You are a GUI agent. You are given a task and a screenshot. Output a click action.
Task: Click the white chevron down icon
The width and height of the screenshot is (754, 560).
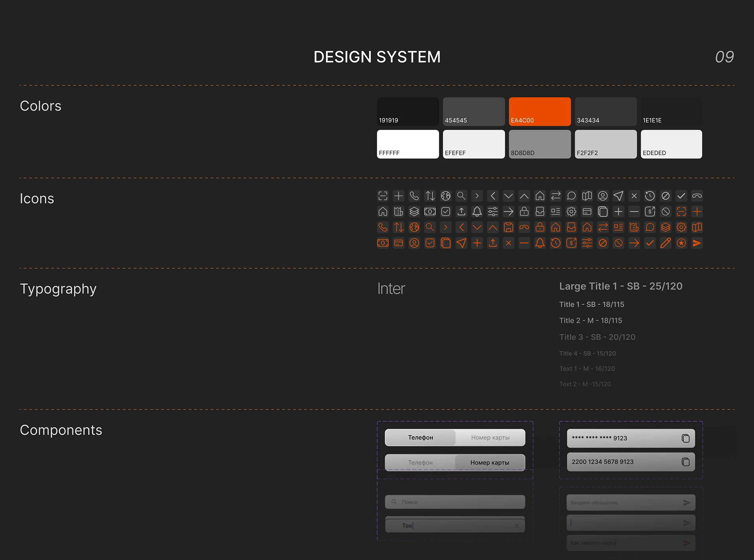(509, 196)
